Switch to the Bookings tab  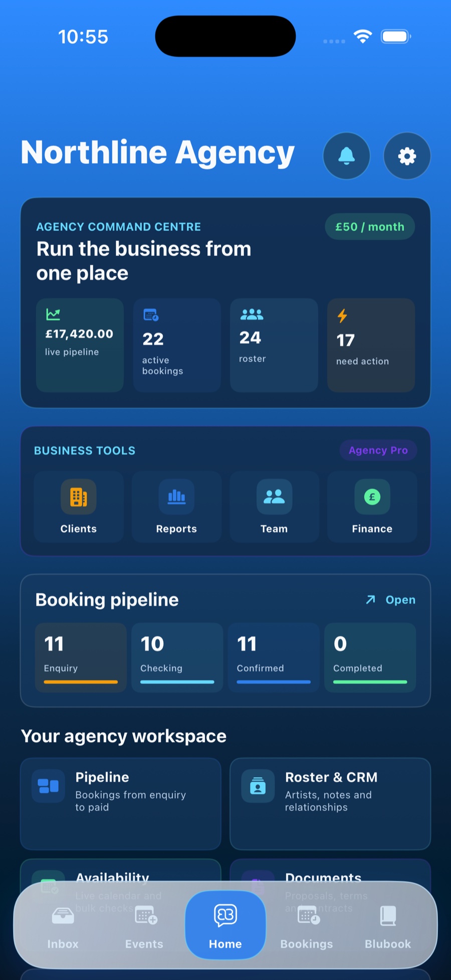(307, 927)
